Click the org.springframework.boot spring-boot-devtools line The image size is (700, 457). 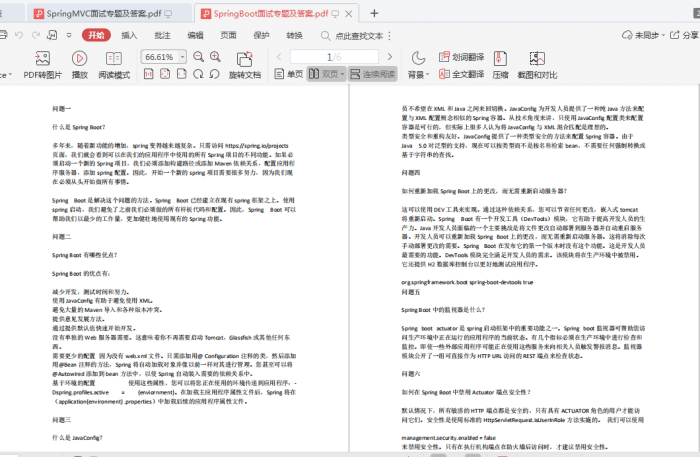pos(467,282)
